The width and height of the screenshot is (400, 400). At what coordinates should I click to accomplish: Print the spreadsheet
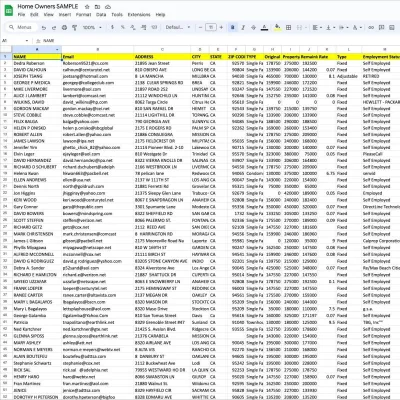[64, 27]
